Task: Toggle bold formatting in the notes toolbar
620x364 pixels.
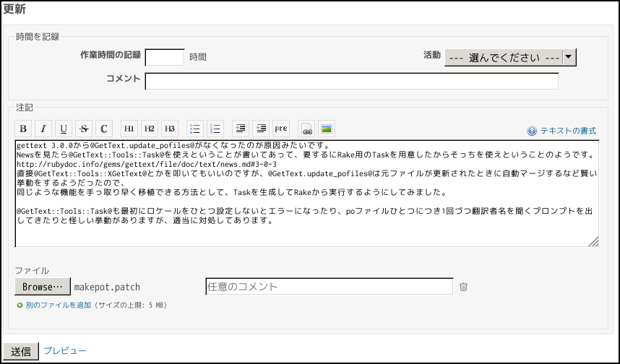Action: point(23,129)
